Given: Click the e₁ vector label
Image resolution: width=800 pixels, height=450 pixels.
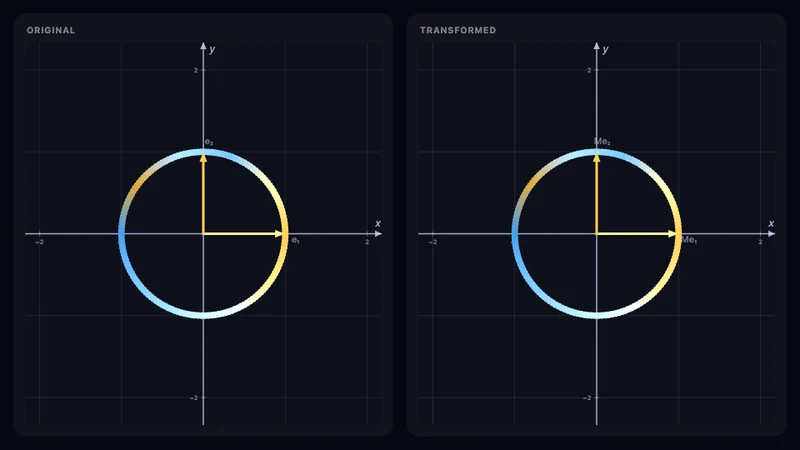Looking at the screenshot, I should point(295,240).
